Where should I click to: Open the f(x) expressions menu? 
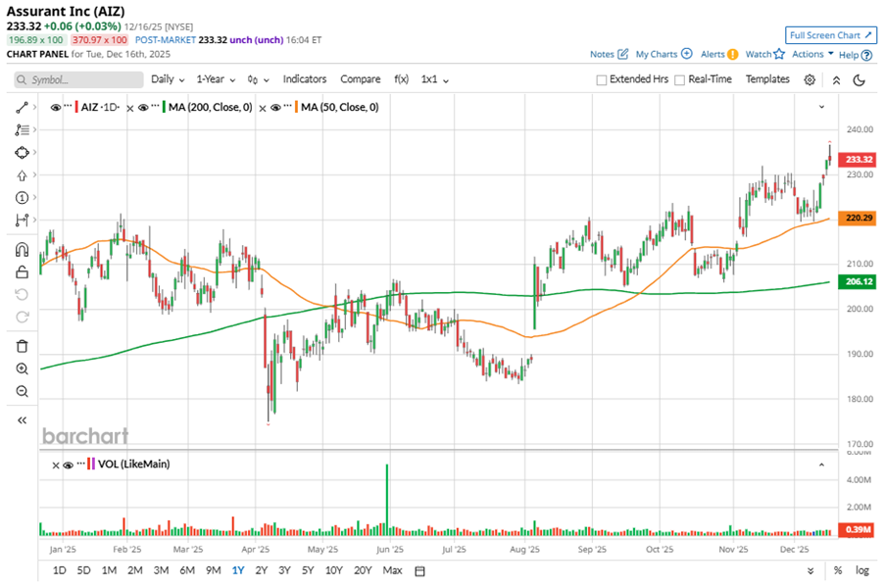point(401,79)
